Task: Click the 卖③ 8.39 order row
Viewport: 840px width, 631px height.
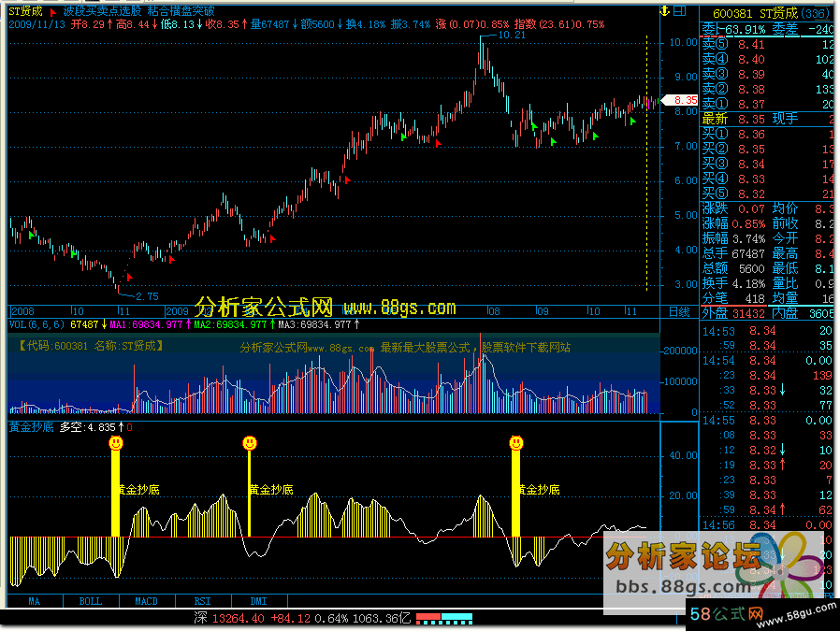Action: click(x=768, y=75)
